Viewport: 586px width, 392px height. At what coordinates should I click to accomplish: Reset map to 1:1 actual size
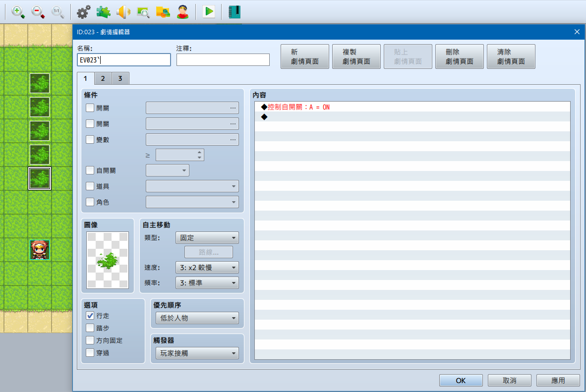pyautogui.click(x=57, y=12)
